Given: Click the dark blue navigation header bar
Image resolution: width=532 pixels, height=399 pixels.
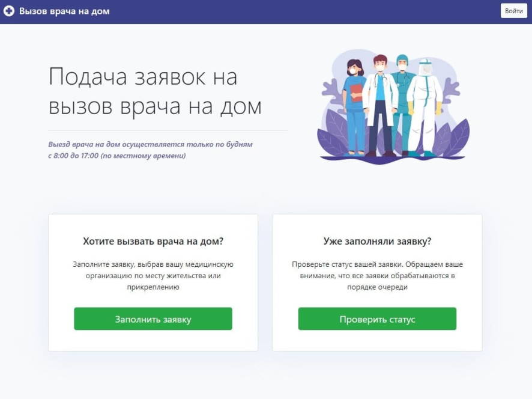Looking at the screenshot, I should click(266, 12).
